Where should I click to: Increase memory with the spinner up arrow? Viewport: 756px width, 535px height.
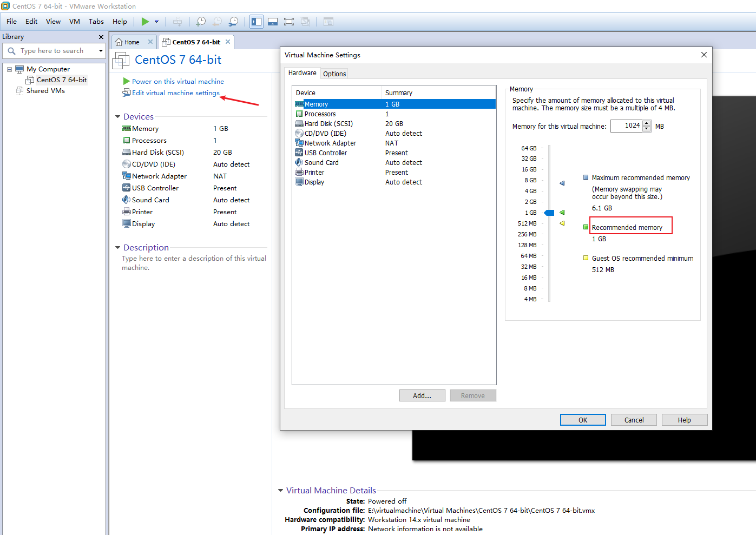pyautogui.click(x=647, y=123)
